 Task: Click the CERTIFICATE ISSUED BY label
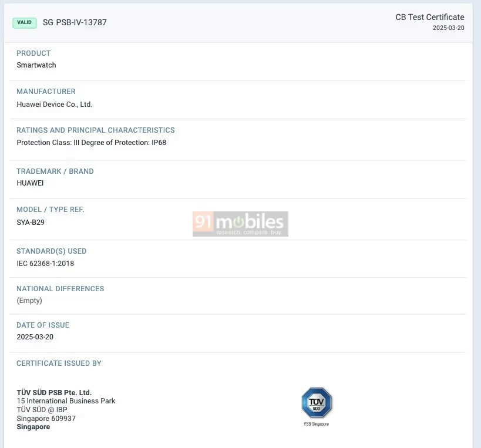pos(59,363)
